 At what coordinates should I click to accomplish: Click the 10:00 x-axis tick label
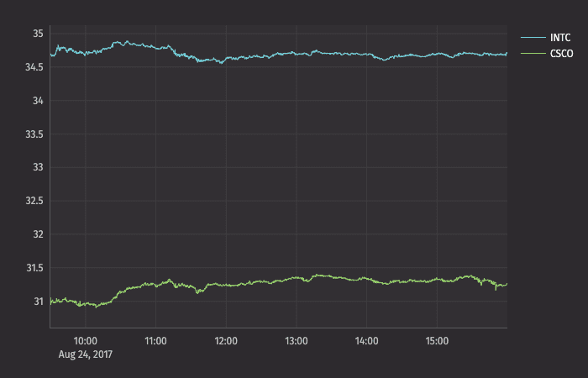pyautogui.click(x=86, y=341)
